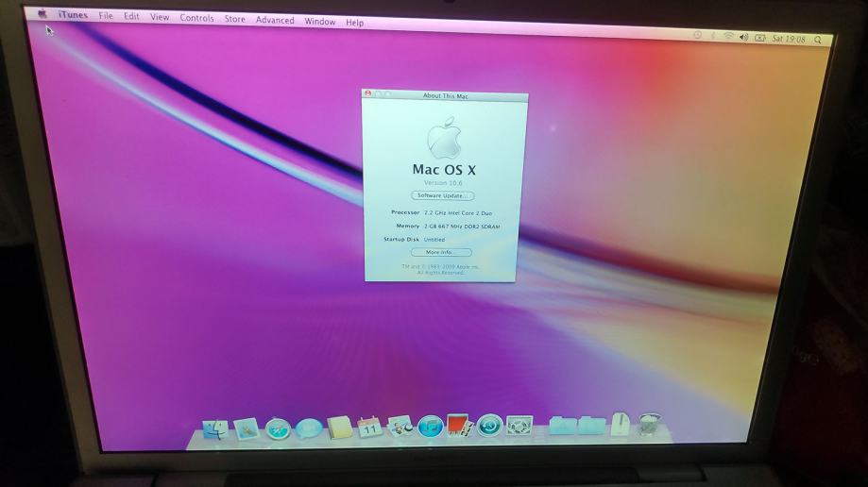Open System Preferences gear icon in Dock
The image size is (868, 487).
[519, 425]
